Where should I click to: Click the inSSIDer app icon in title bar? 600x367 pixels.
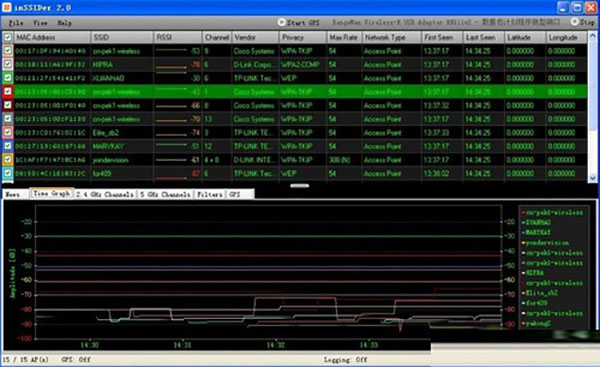click(x=7, y=7)
